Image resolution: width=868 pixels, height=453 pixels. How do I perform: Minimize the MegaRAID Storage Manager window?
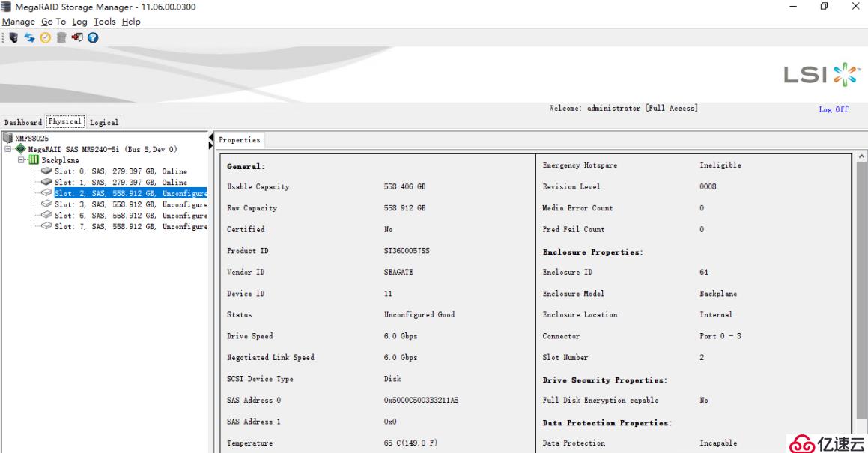point(792,7)
